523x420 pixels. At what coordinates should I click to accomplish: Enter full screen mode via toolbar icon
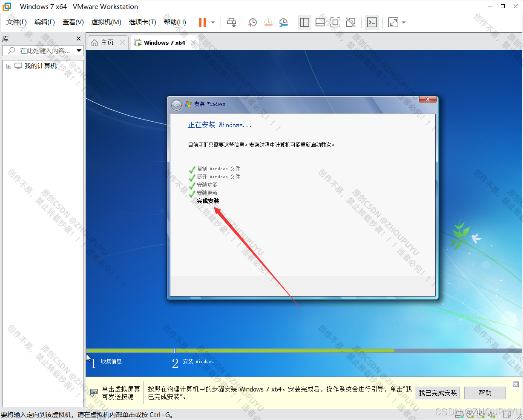pyautogui.click(x=335, y=22)
